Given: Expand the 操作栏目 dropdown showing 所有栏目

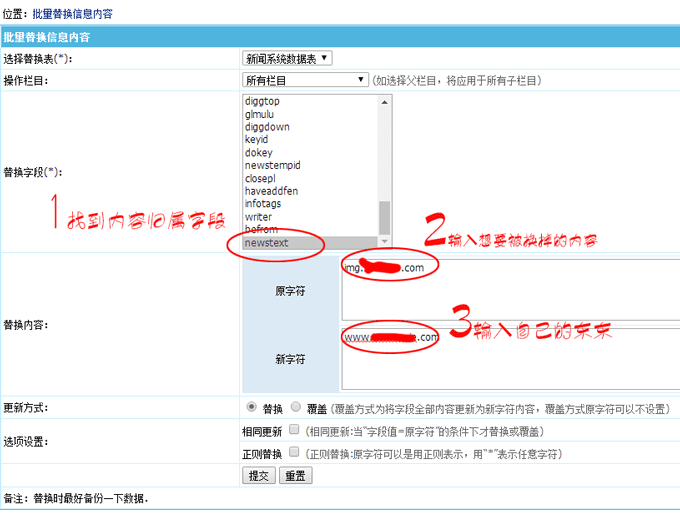Looking at the screenshot, I should 305,80.
